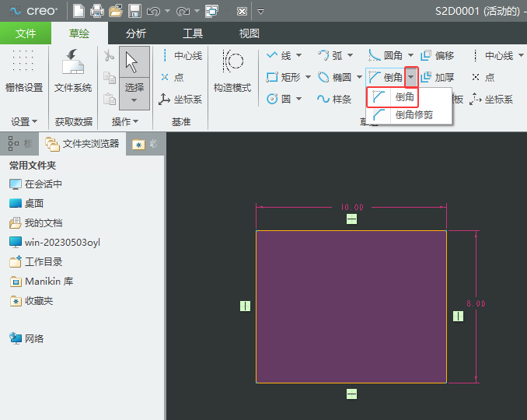Open the 工作目录 folder
527x420 pixels.
pos(36,262)
